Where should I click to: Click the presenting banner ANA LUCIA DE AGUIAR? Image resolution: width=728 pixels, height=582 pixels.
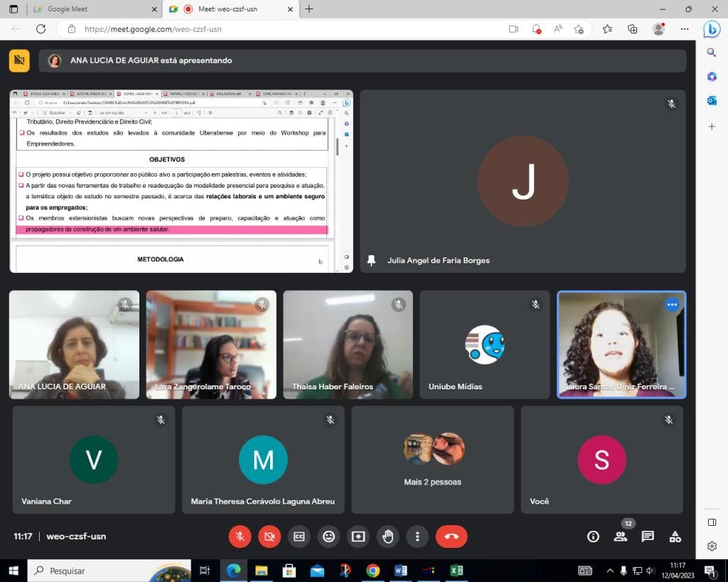[362, 60]
